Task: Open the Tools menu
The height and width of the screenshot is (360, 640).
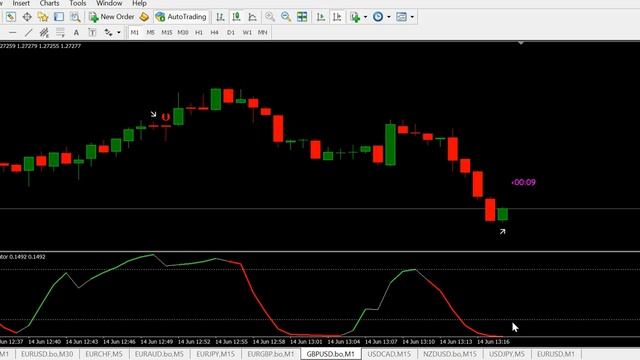Action: pyautogui.click(x=78, y=3)
